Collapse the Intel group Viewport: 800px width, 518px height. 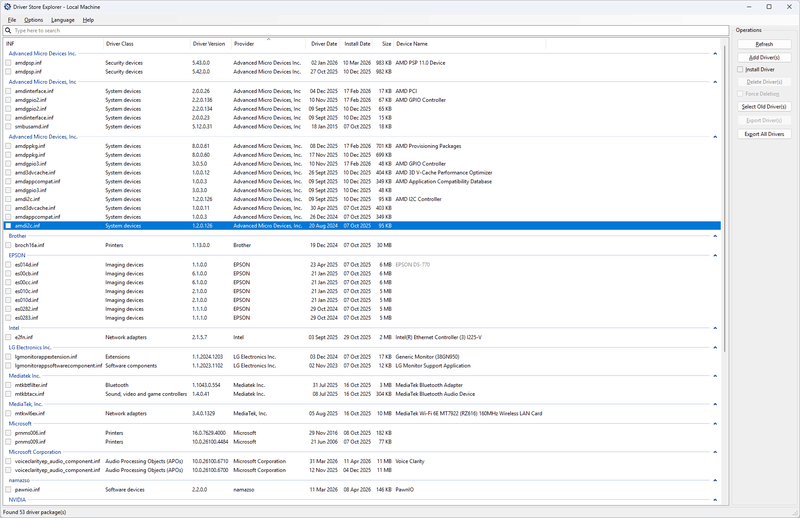tap(715, 328)
